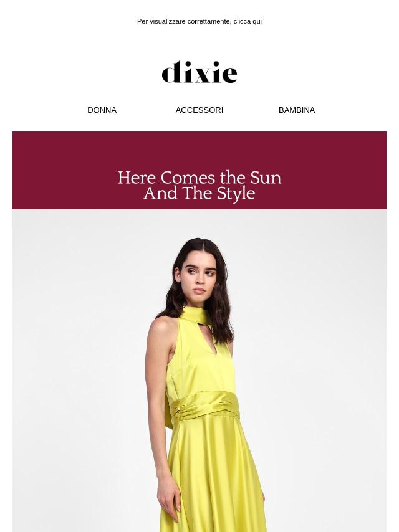Open the yellow dress model photo

(199, 371)
